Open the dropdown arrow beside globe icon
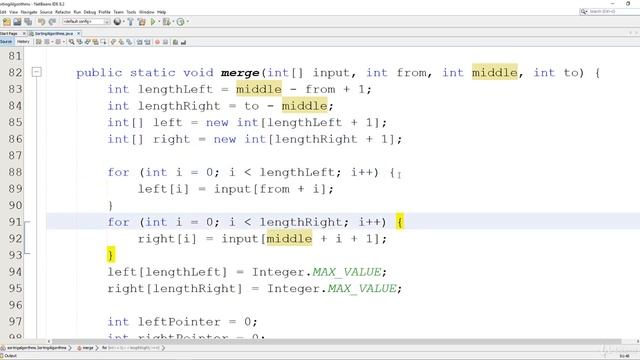640x360 pixels. [124, 22]
